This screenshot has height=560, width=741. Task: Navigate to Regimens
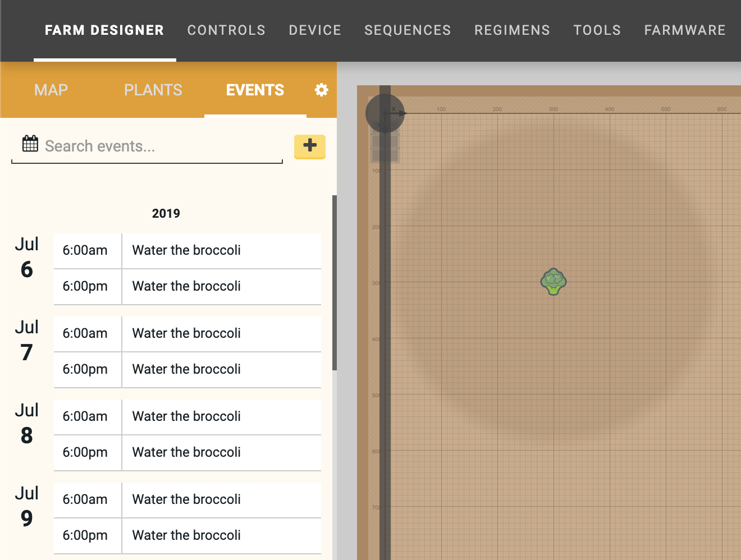(512, 30)
